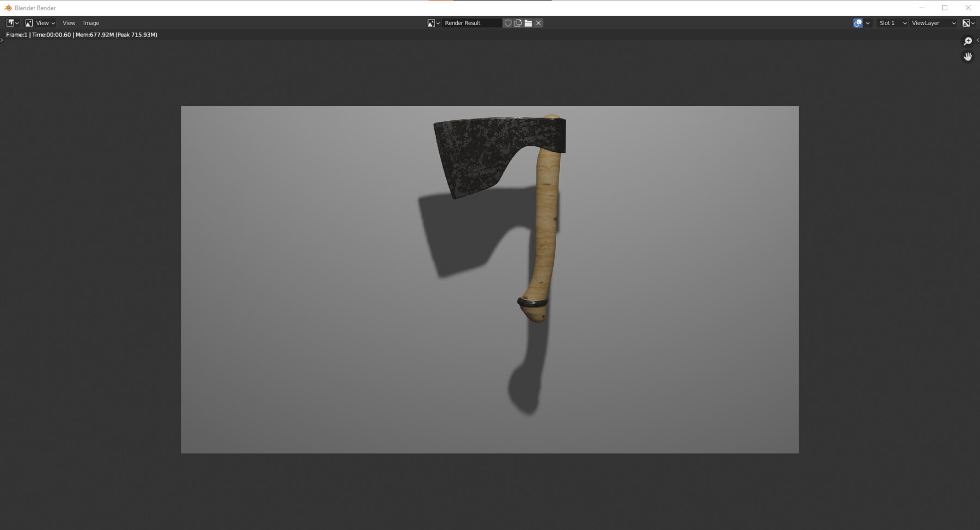Screen dimensions: 980x530
Task: Click the Render Result name field
Action: pyautogui.click(x=473, y=23)
